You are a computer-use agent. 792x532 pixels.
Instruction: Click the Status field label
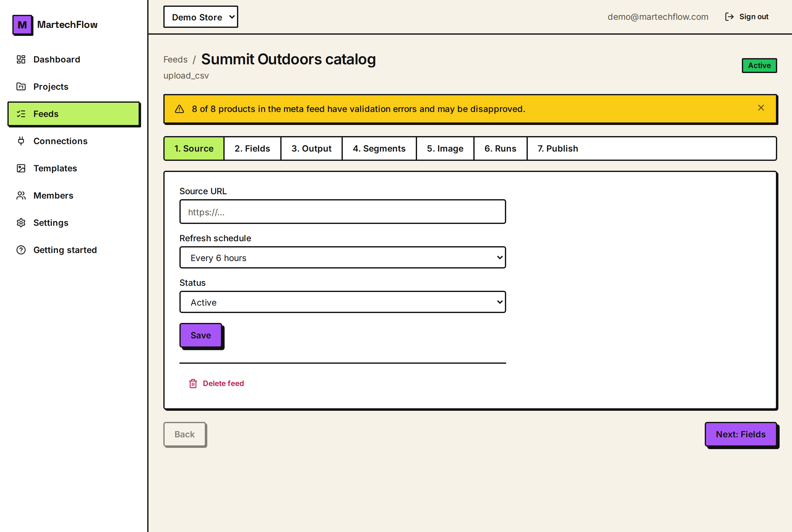tap(192, 283)
